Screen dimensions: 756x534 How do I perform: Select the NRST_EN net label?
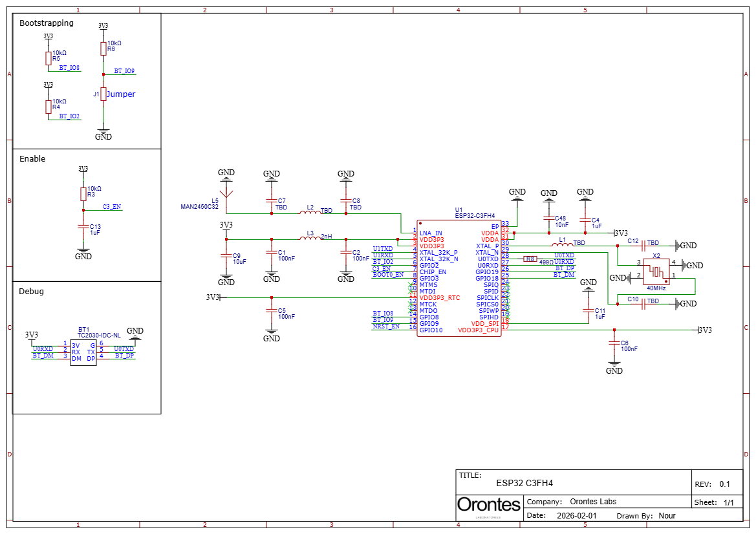[x=386, y=326]
